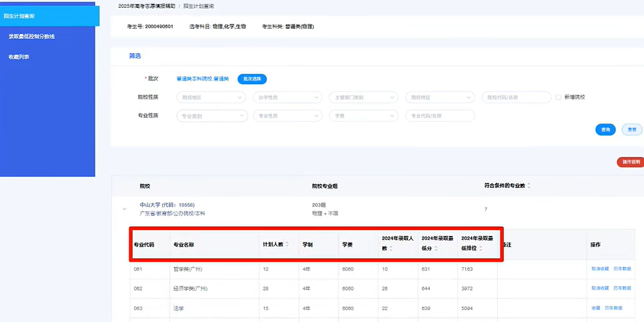Screen dimensions: 644x322
Task: Click 收藏 for 法学 row
Action: pos(595,308)
